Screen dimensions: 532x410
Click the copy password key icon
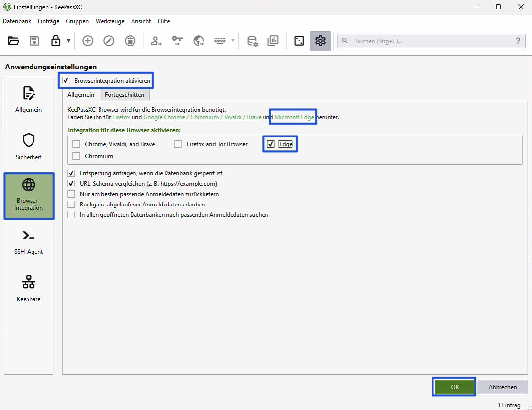tap(177, 41)
